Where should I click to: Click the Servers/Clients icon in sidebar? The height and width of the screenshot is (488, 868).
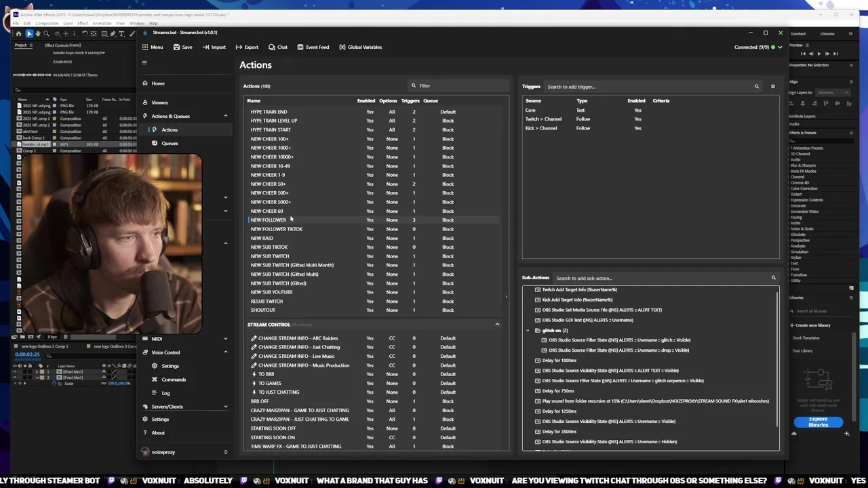(x=145, y=407)
